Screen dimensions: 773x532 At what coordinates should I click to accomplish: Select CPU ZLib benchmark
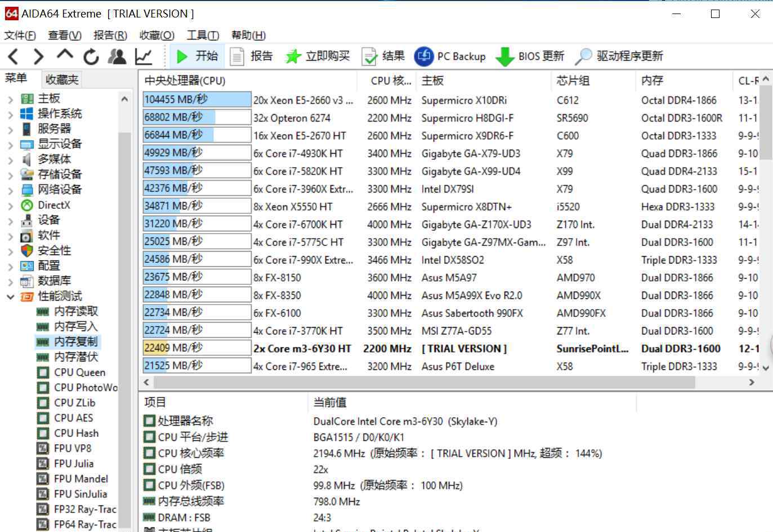(x=74, y=403)
